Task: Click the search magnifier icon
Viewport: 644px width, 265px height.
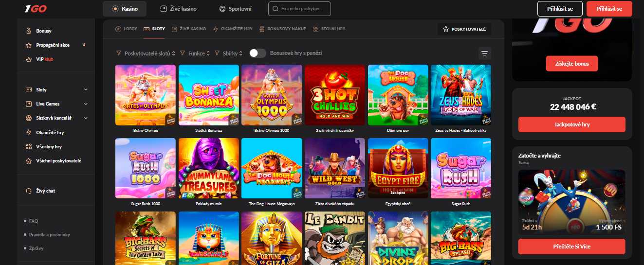Action: 276,9
